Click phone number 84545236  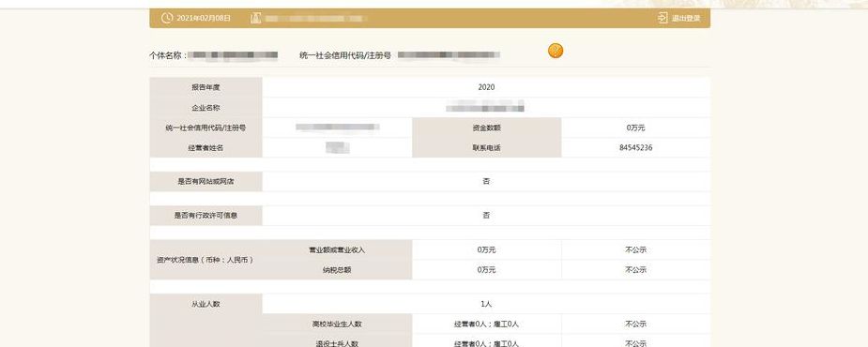point(635,148)
